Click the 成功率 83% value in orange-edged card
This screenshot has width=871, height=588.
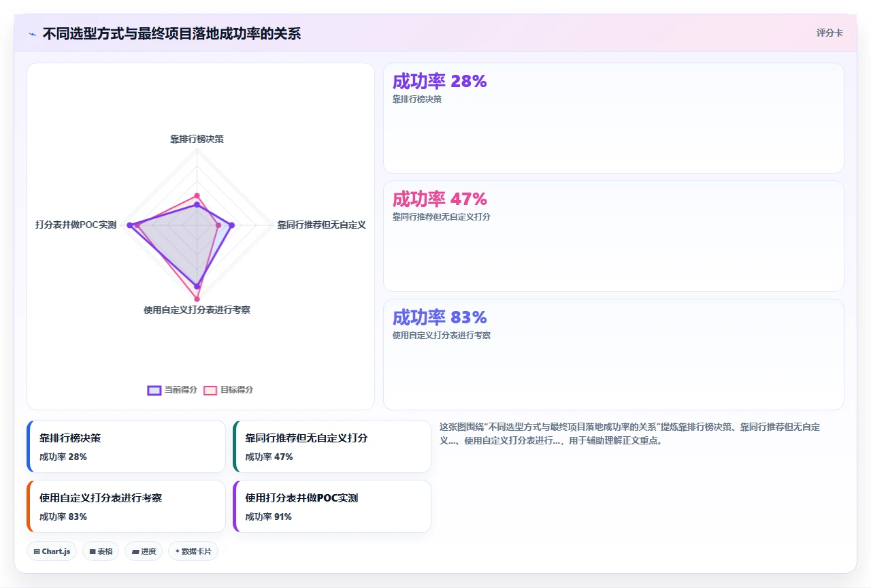(63, 517)
